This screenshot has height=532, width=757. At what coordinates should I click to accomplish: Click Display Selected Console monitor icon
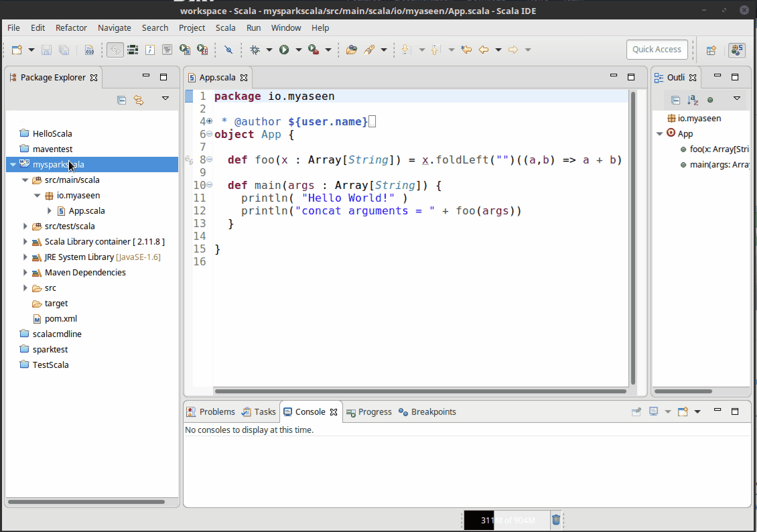[x=654, y=412]
